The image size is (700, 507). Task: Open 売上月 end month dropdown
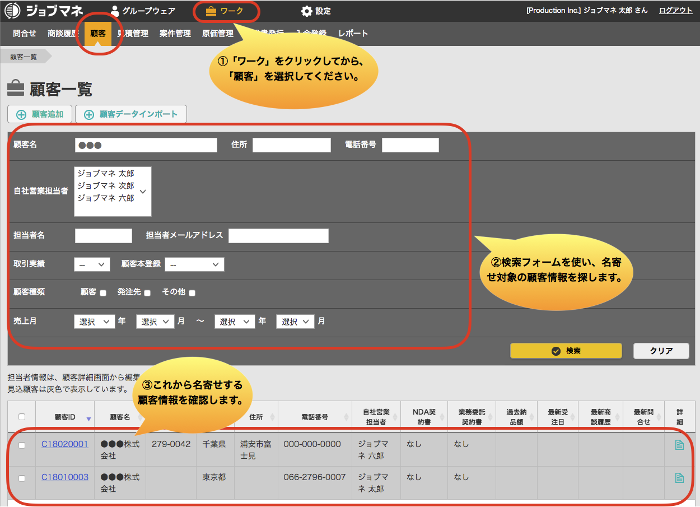pyautogui.click(x=295, y=322)
